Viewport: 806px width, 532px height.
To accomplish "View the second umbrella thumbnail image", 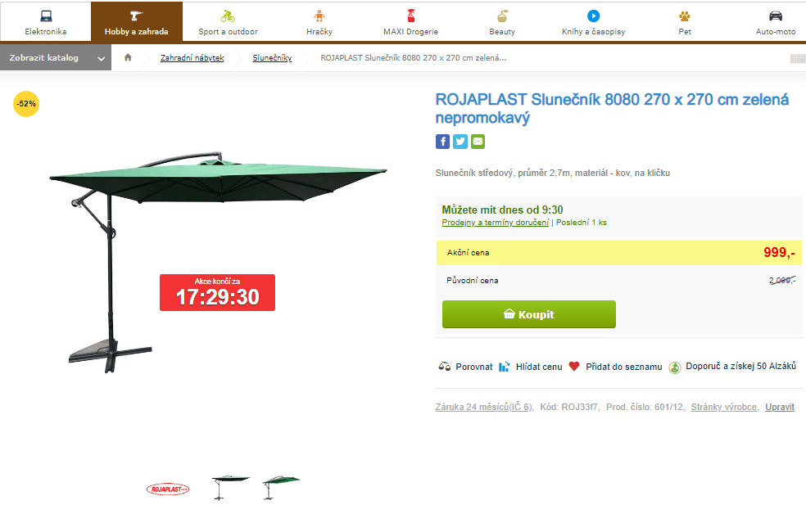I will [281, 487].
